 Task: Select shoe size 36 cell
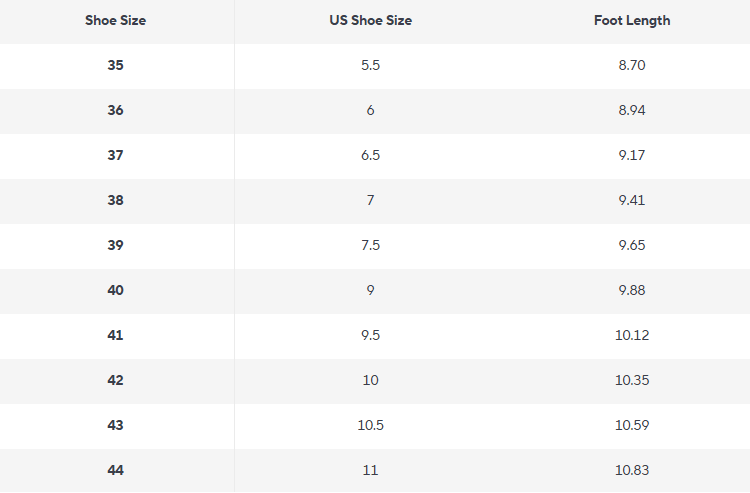coord(115,110)
